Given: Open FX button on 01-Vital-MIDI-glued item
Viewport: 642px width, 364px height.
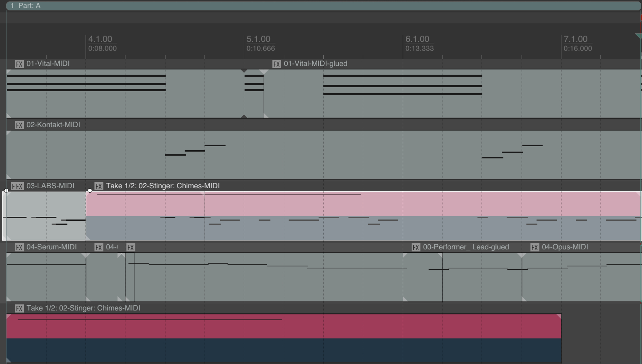Looking at the screenshot, I should 277,64.
